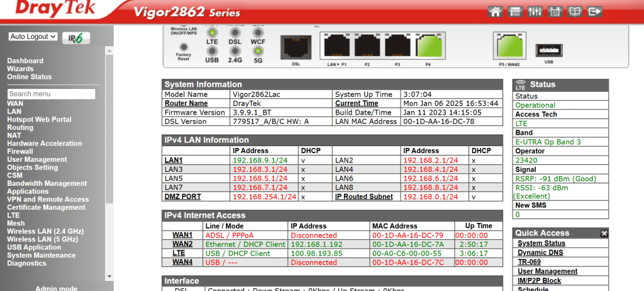This screenshot has height=291, width=644.
Task: Click the LTE LED indicator
Action: [212, 33]
